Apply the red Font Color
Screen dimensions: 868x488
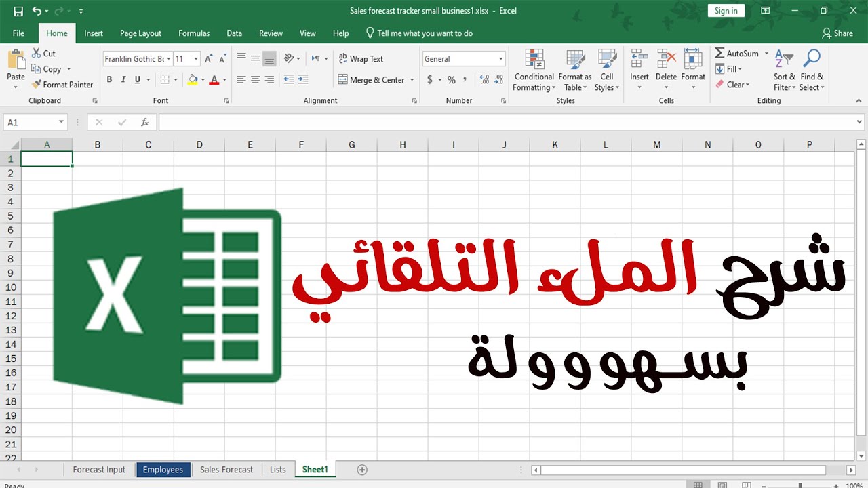pos(214,79)
